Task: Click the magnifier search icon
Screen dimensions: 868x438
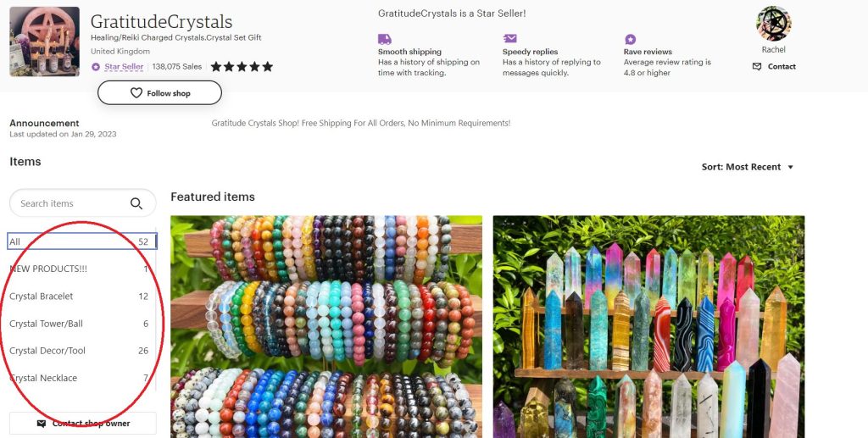Action: click(x=136, y=203)
